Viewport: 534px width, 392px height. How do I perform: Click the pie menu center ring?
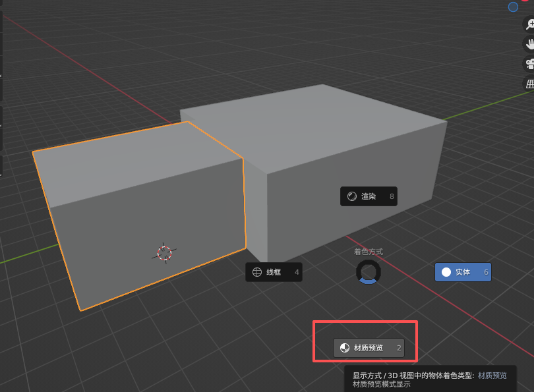(x=368, y=272)
